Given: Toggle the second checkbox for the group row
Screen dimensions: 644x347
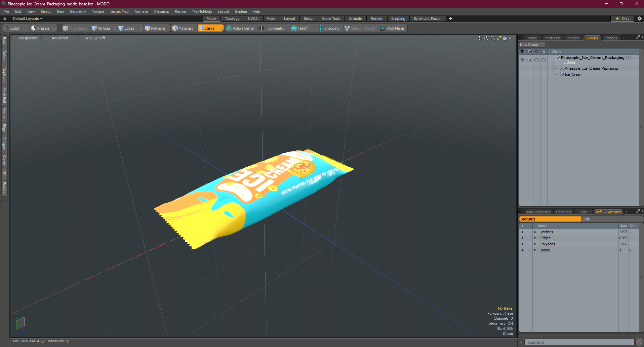Looking at the screenshot, I should (x=544, y=60).
